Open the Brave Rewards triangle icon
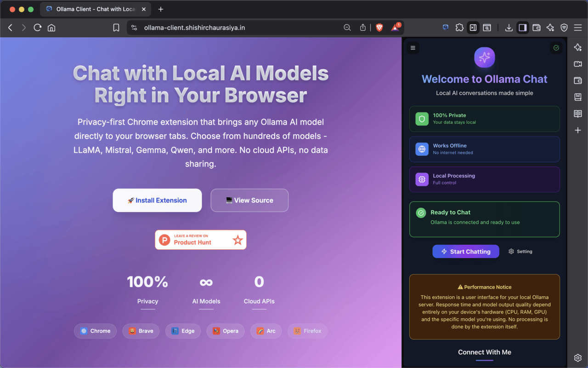 pos(395,27)
